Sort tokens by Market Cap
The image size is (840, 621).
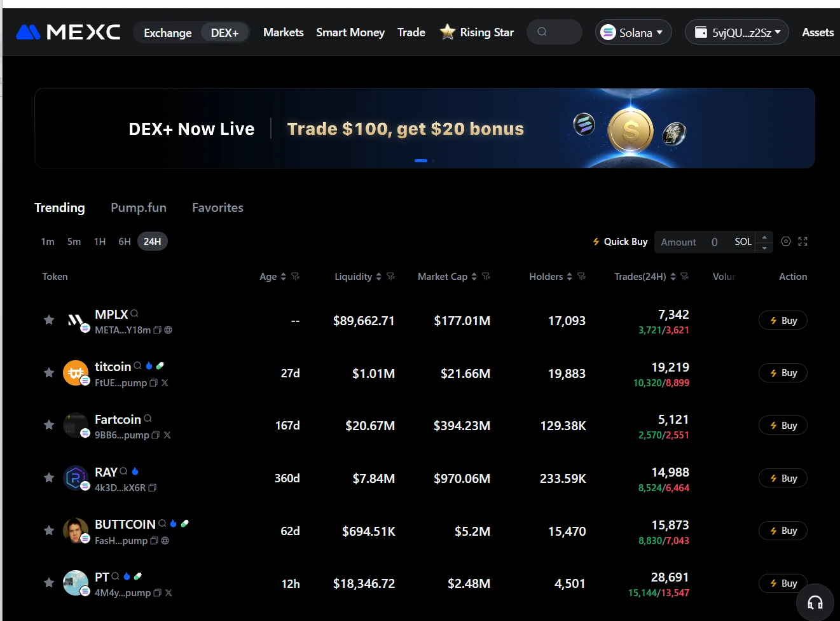click(x=474, y=276)
